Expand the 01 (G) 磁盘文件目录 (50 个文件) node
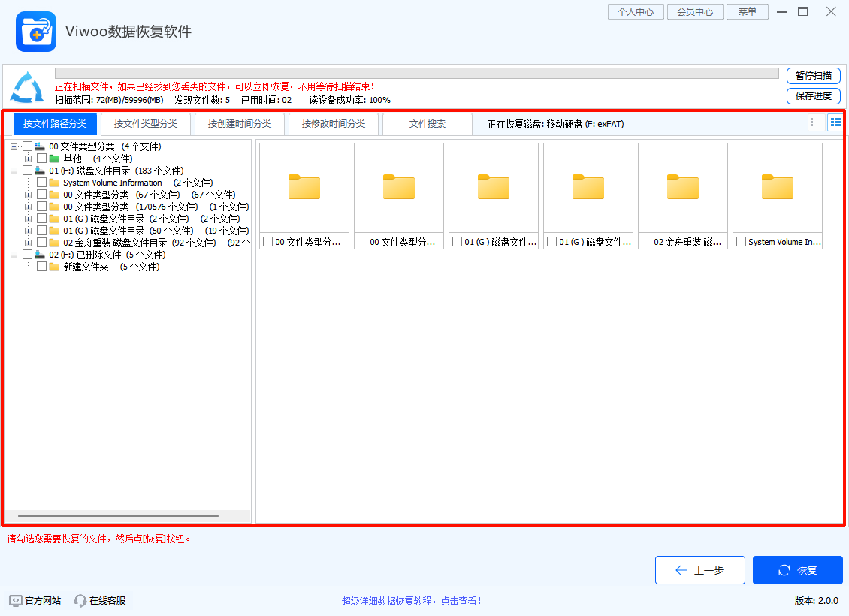Viewport: 849px width, 616px height. pos(28,230)
